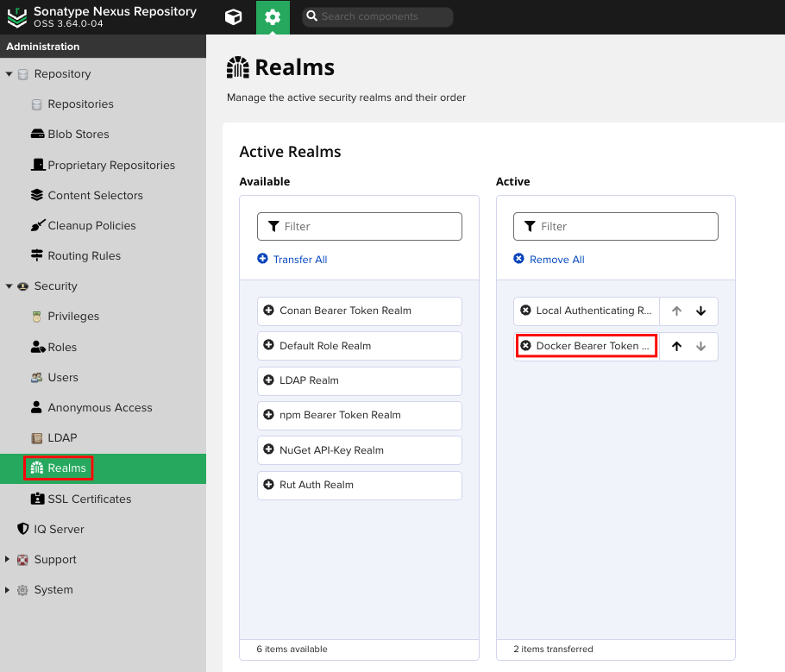
Task: Expand the Support tree section
Action: pos(7,559)
